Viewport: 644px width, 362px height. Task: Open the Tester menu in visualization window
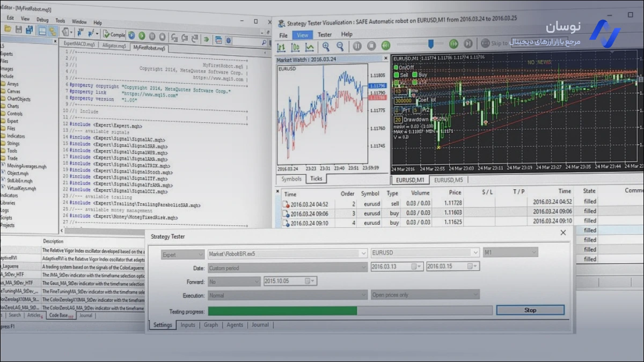click(x=324, y=34)
